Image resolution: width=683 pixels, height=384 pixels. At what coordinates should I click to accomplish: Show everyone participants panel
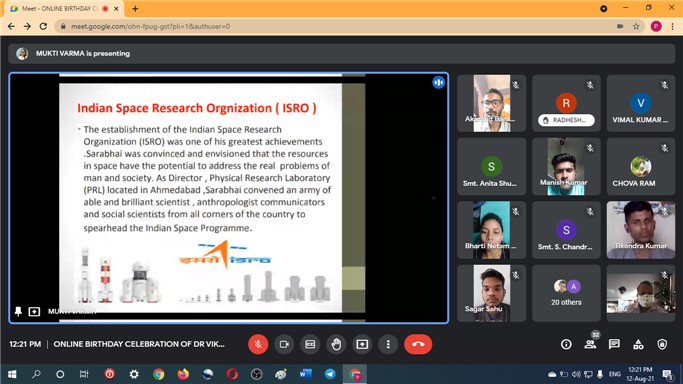[590, 344]
